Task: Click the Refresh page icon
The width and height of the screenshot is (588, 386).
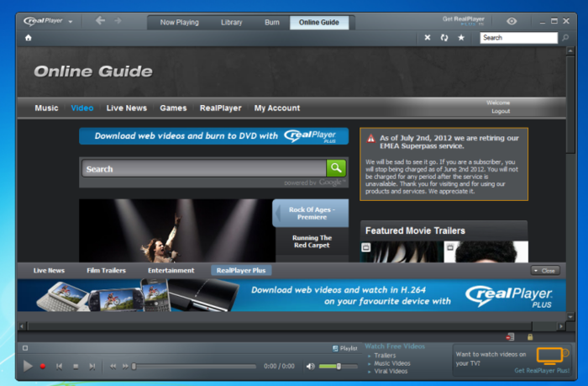Action: [444, 38]
